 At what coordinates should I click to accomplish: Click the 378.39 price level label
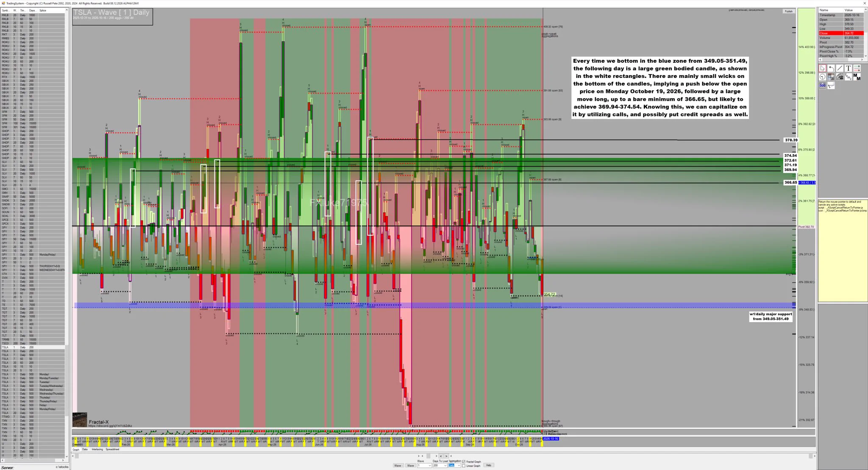[791, 140]
